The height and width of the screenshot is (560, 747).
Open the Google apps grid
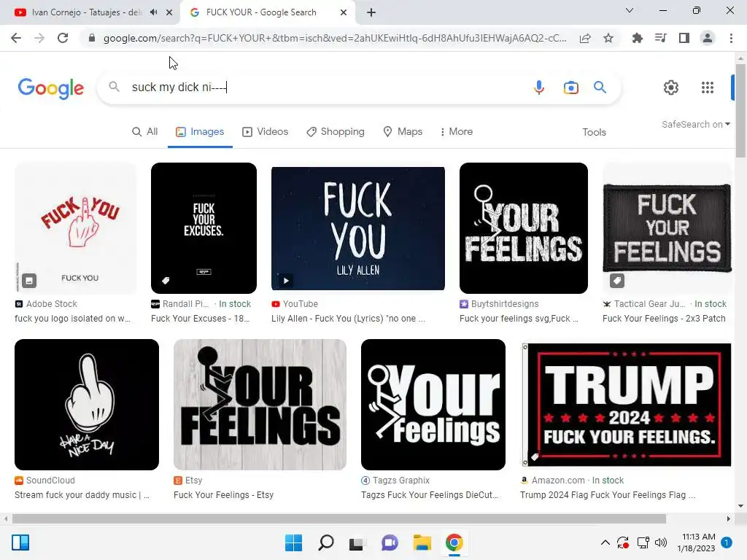(708, 87)
